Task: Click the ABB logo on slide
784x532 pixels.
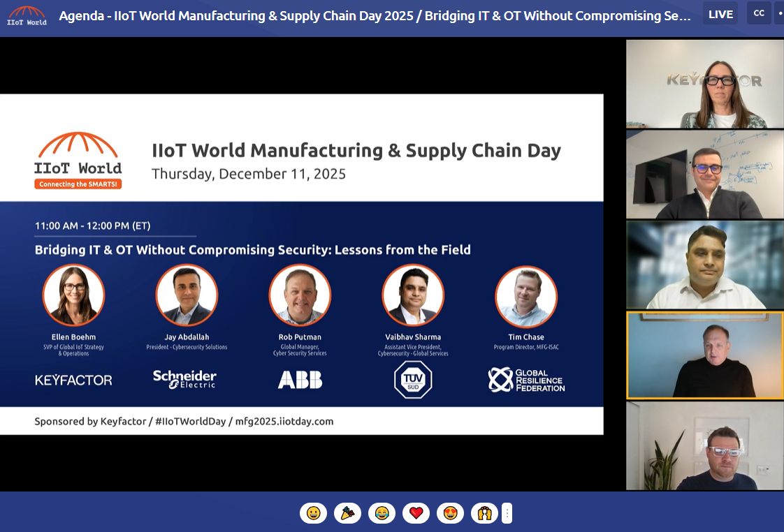Action: pos(300,380)
